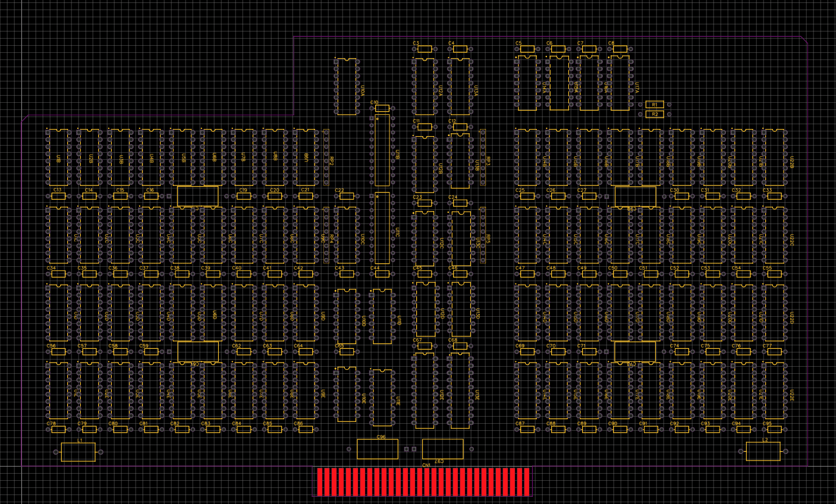836x504 pixels.
Task: Select capacitor C78
Action: coord(58,429)
